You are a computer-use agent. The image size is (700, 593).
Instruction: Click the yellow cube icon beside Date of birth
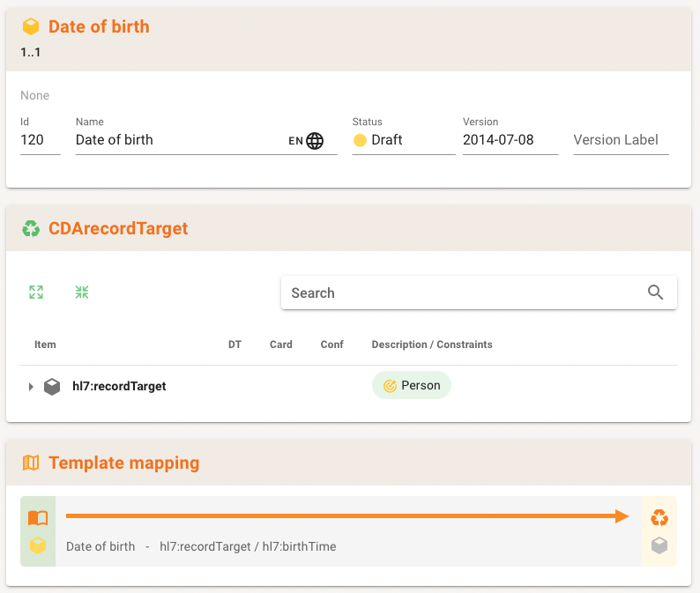point(31,27)
